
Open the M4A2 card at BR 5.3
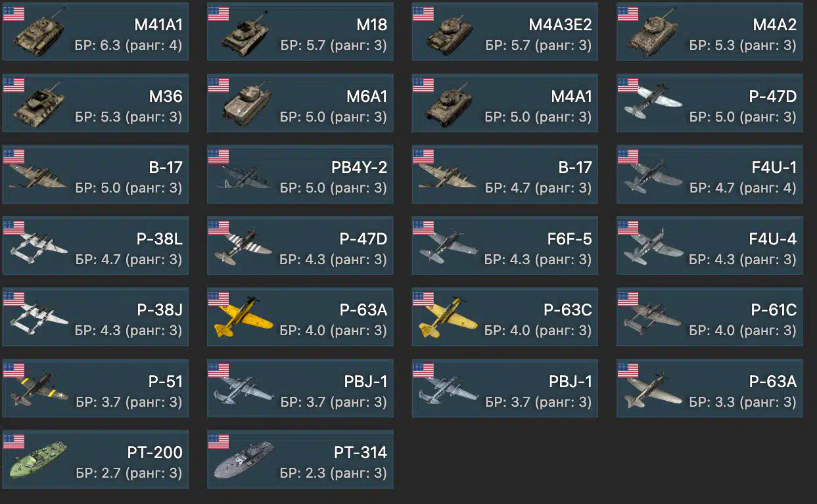(709, 32)
